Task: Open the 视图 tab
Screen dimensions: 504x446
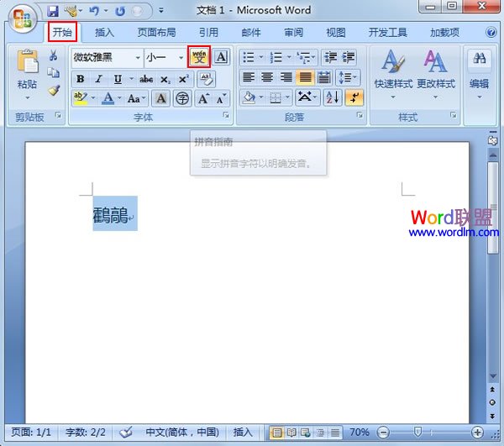Action: coord(336,33)
